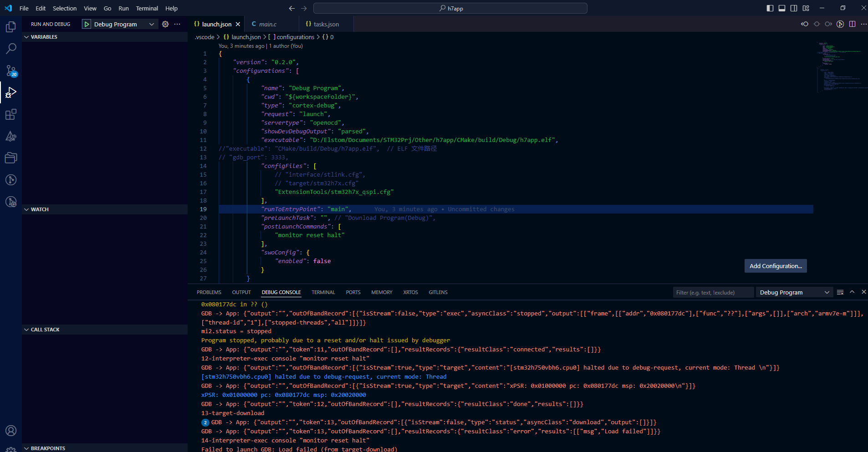
Task: Maximize panel with the up chevron
Action: point(852,292)
